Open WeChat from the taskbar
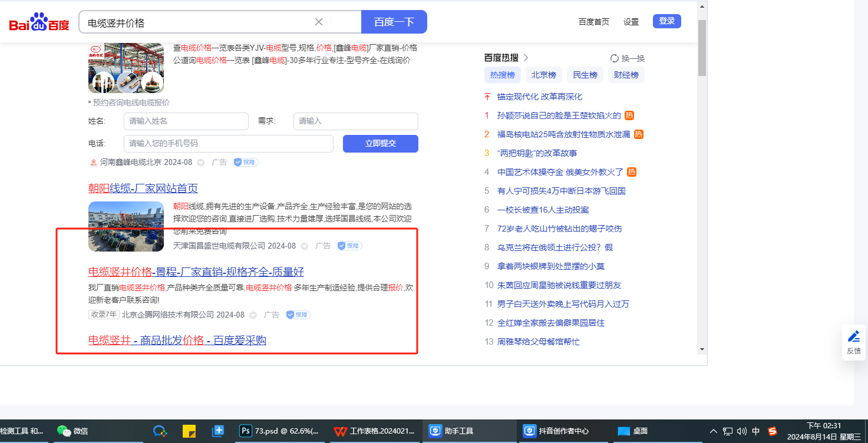The image size is (868, 443). pyautogui.click(x=64, y=431)
